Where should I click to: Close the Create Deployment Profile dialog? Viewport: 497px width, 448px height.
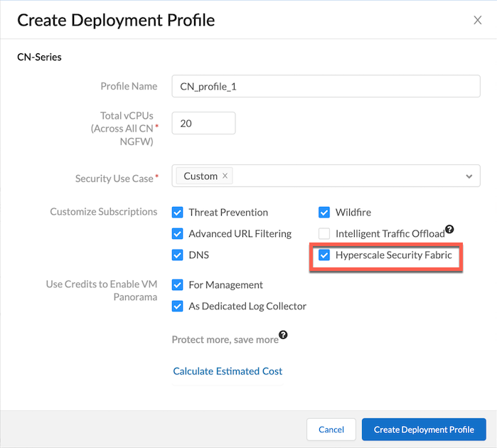[478, 20]
